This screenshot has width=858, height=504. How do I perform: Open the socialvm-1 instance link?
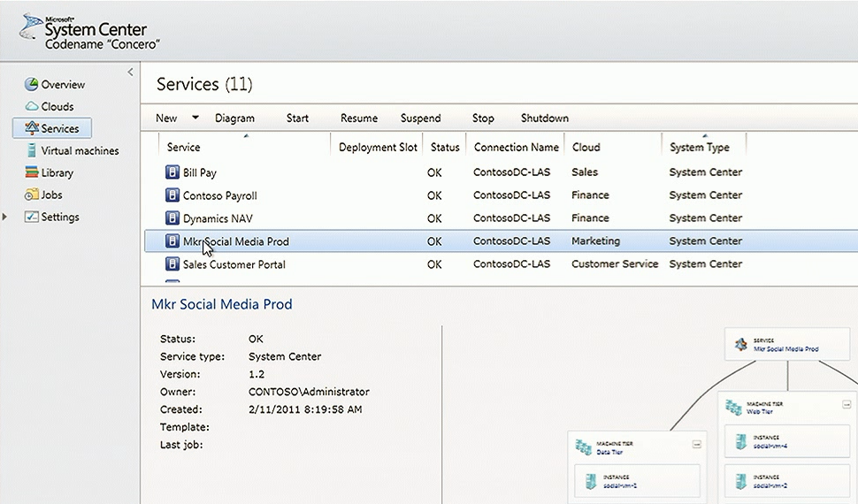tap(620, 485)
